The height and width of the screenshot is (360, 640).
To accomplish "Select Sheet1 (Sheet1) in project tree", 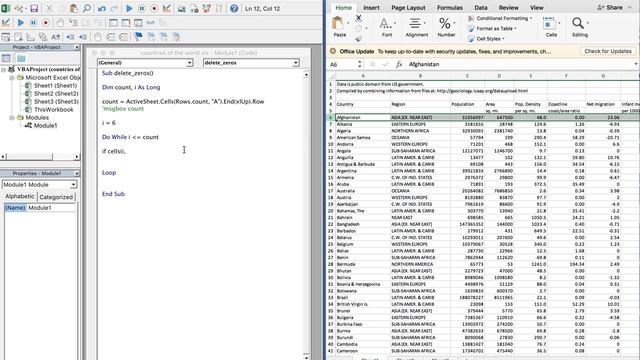I will [x=55, y=85].
